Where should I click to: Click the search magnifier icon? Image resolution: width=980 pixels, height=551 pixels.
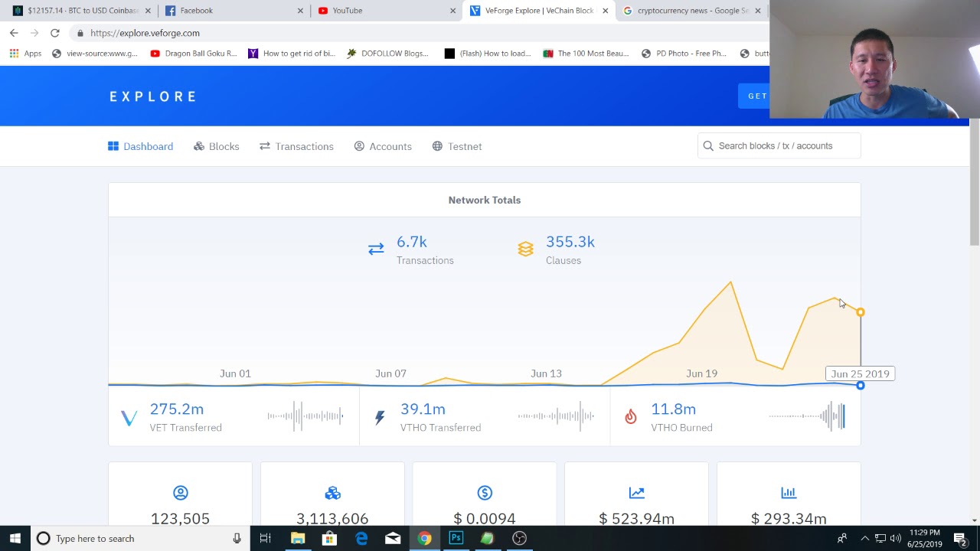point(708,145)
